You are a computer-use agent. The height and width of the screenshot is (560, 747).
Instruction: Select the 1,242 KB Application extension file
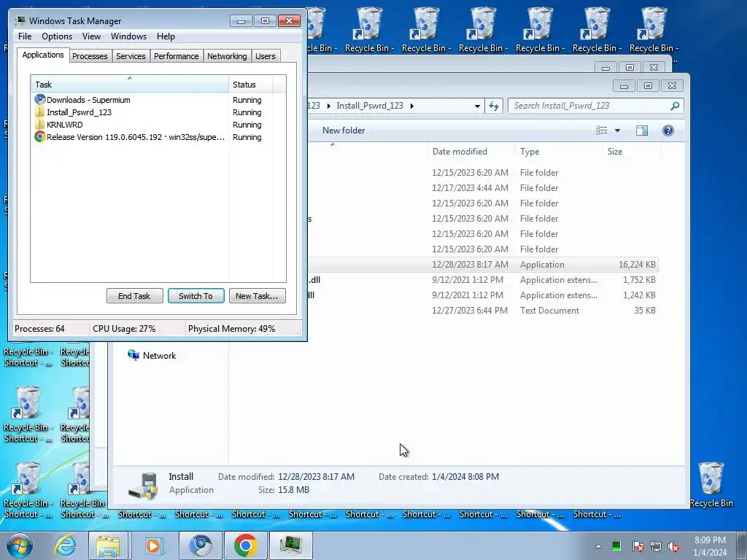(x=483, y=295)
